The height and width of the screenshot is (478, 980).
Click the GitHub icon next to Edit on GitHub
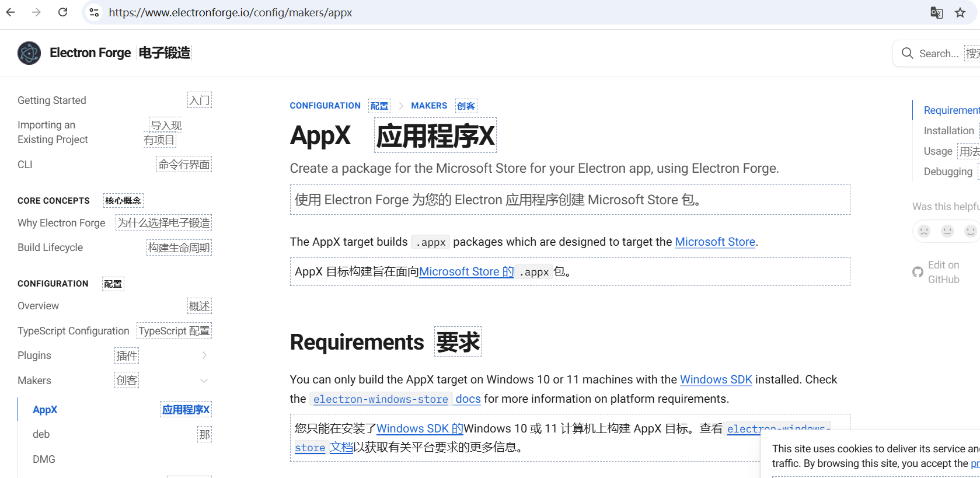(x=918, y=272)
